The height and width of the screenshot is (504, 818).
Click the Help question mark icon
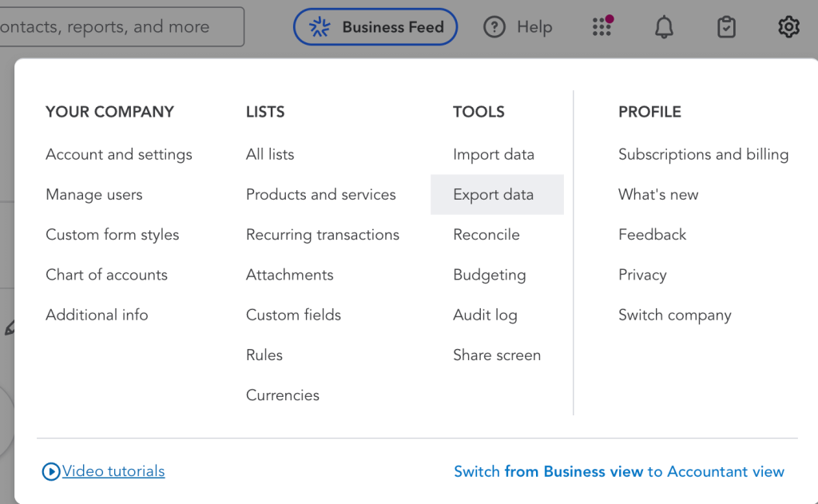point(494,27)
